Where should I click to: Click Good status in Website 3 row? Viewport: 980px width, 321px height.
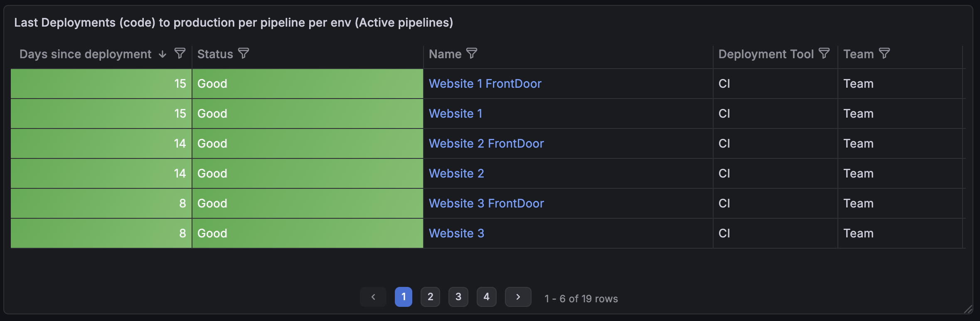[x=308, y=233]
